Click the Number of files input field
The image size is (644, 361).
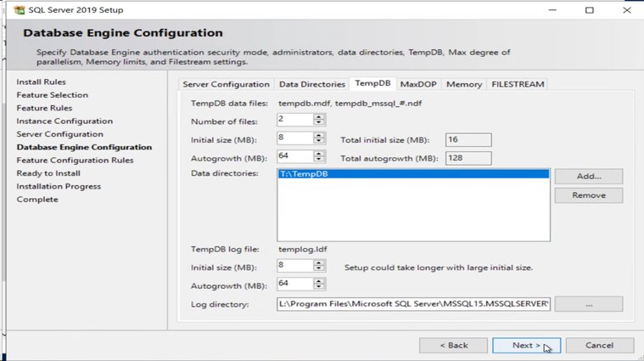(295, 119)
